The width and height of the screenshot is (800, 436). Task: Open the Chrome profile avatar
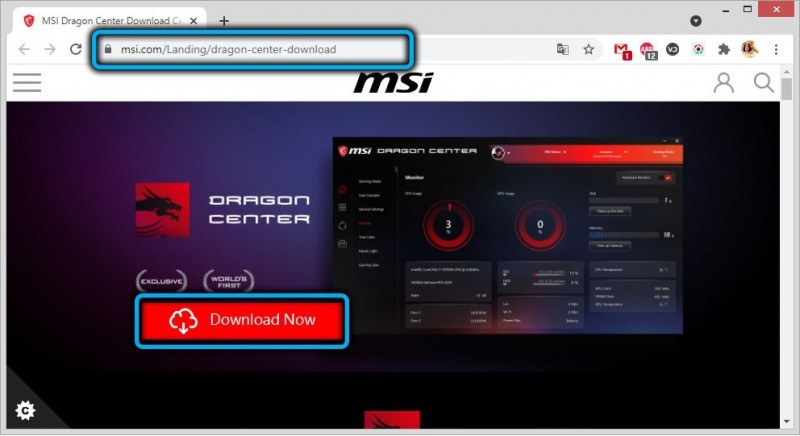coord(749,49)
